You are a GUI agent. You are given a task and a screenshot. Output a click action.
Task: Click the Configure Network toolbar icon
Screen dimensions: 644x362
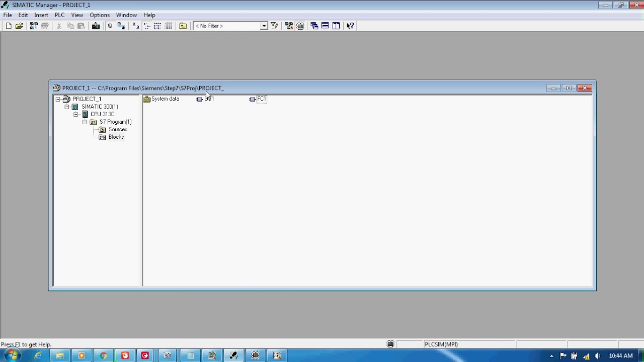coord(289,26)
